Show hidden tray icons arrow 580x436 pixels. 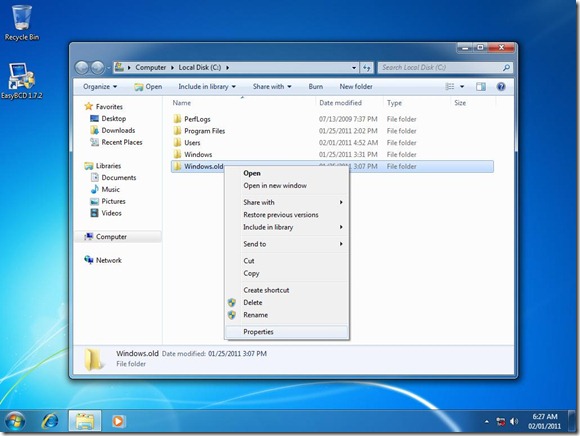[x=487, y=422]
